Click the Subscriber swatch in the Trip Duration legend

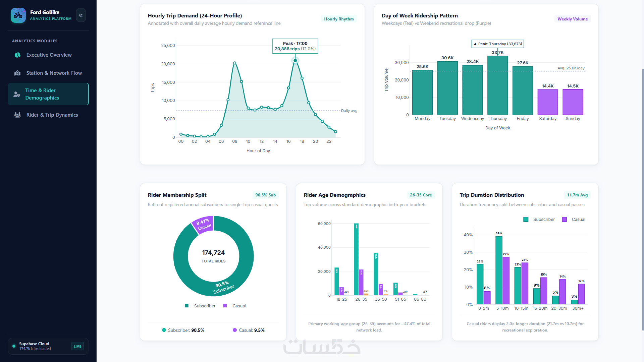[x=526, y=220]
